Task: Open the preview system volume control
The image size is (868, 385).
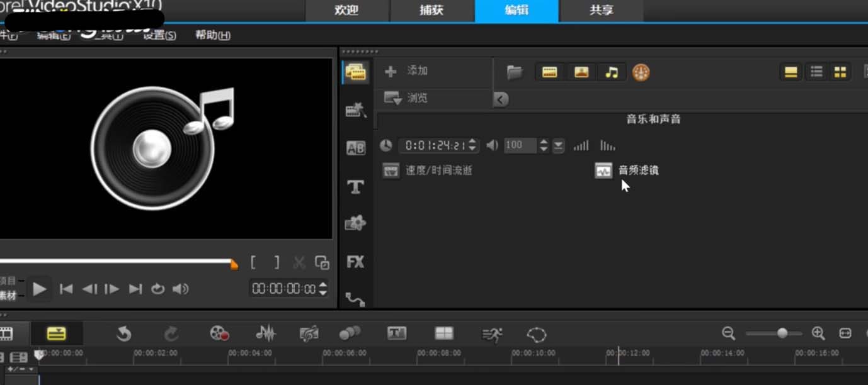Action: click(181, 289)
